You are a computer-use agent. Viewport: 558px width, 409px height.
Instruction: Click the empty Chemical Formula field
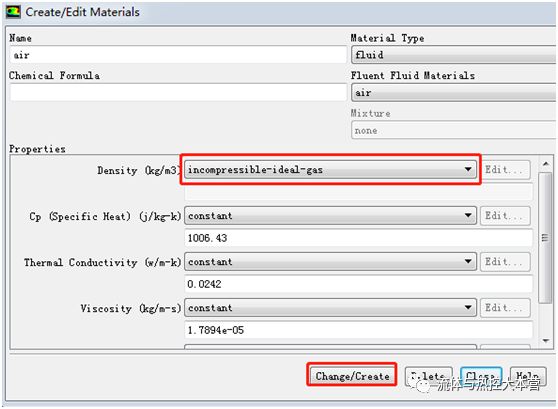178,93
